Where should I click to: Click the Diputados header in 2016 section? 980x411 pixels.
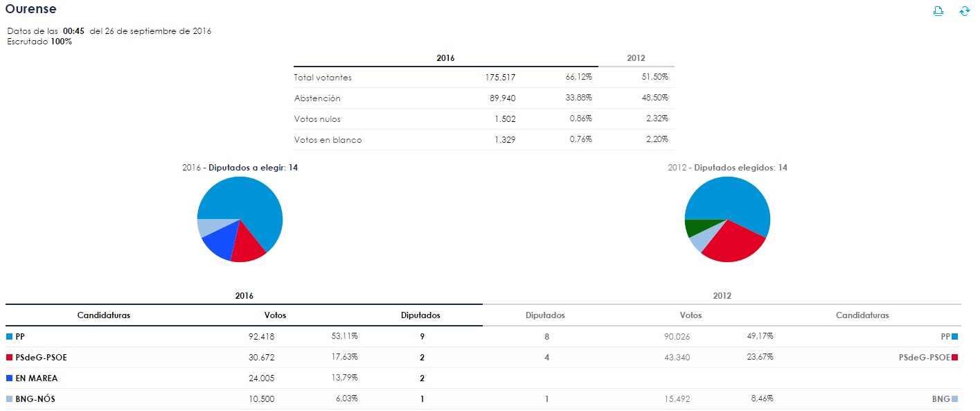click(x=420, y=315)
